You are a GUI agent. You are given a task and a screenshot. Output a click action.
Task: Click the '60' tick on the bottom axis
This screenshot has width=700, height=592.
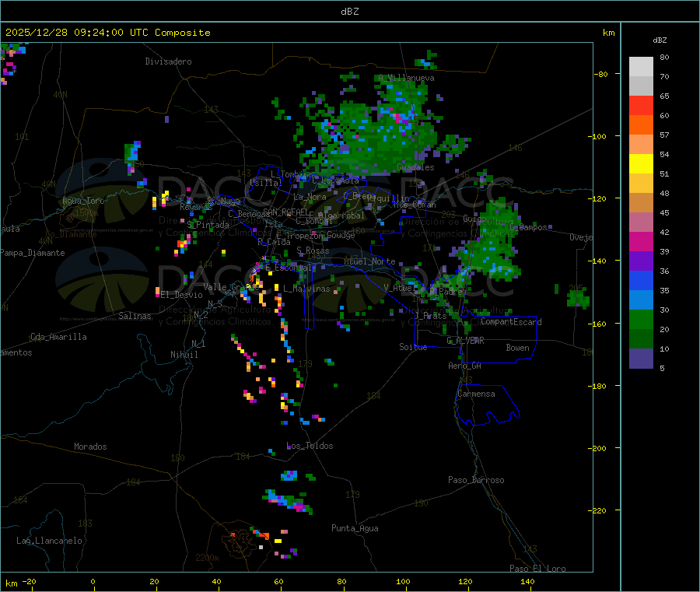278,582
